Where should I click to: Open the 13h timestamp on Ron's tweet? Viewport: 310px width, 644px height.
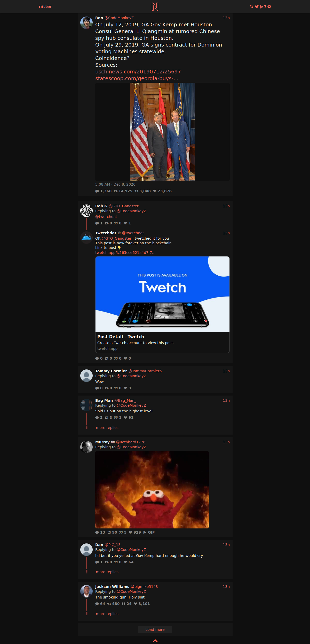pos(226,18)
